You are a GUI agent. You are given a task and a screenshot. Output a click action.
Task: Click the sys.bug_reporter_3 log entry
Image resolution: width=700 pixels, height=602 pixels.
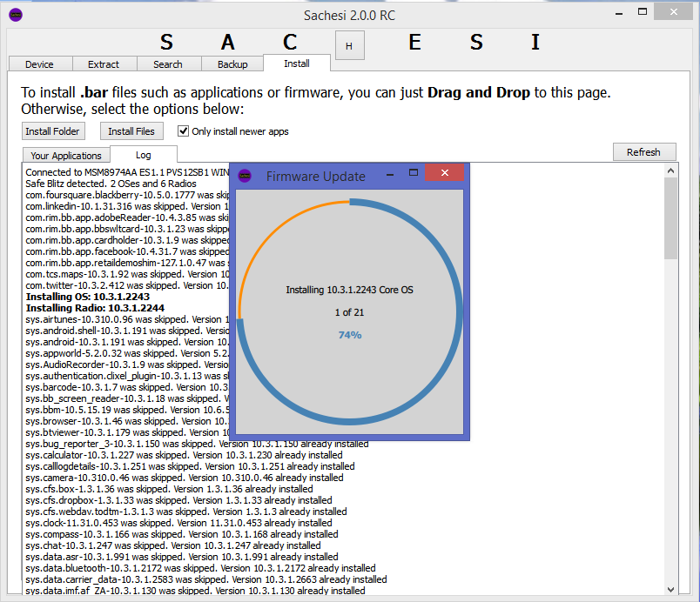tap(197, 444)
